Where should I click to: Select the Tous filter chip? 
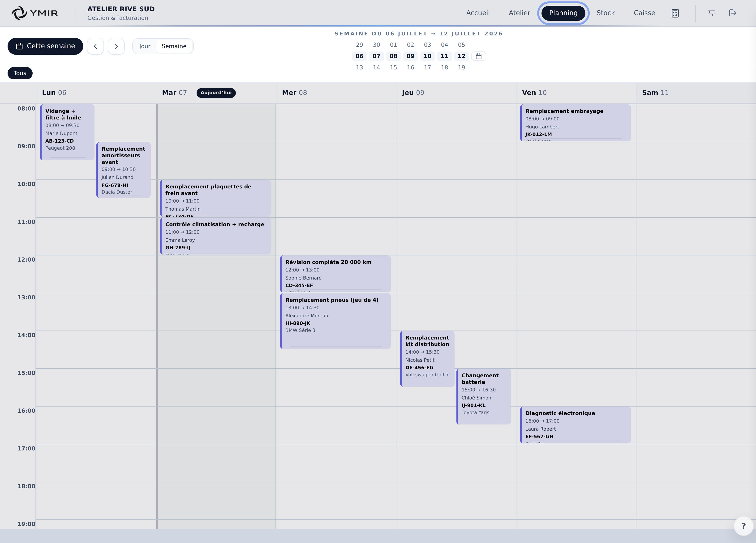click(x=20, y=73)
